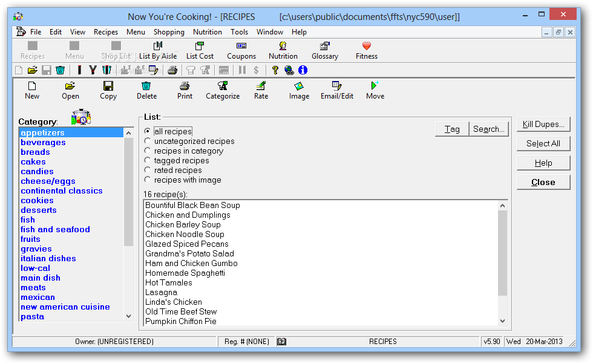Click recipe list scrollbar down arrow
This screenshot has width=593, height=364.
503,321
